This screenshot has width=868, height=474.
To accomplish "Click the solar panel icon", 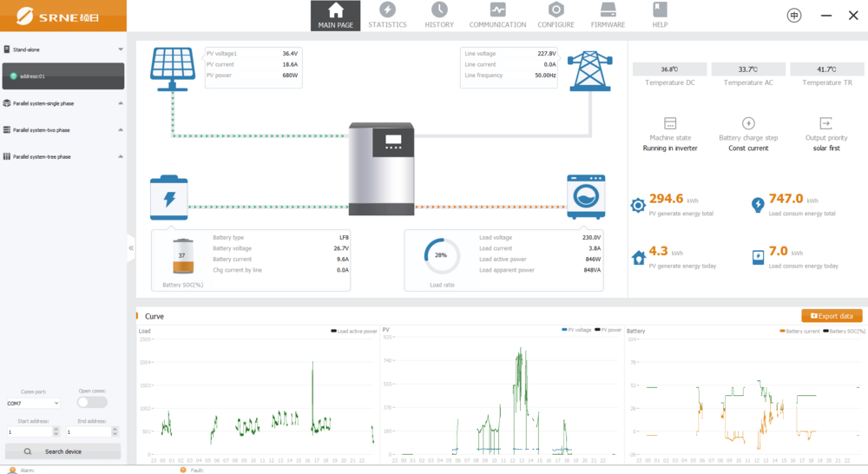I will tap(174, 67).
